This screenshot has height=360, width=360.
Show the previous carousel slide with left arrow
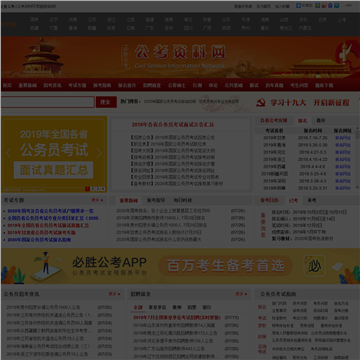[8, 153]
